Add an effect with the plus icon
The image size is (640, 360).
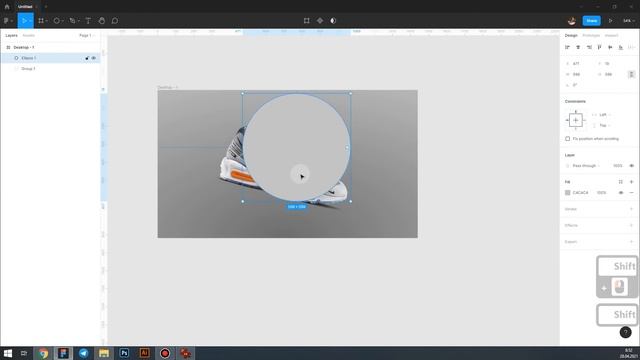(631, 225)
